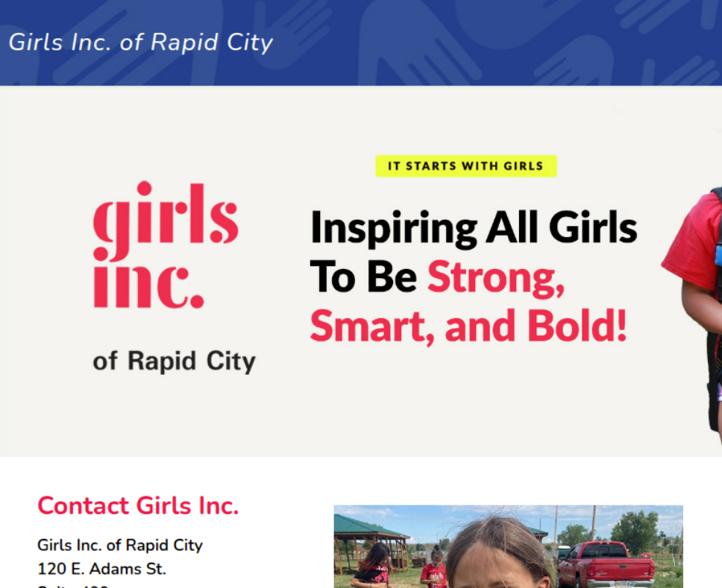Click the "120 E. Adams St." address line

pyautogui.click(x=101, y=569)
